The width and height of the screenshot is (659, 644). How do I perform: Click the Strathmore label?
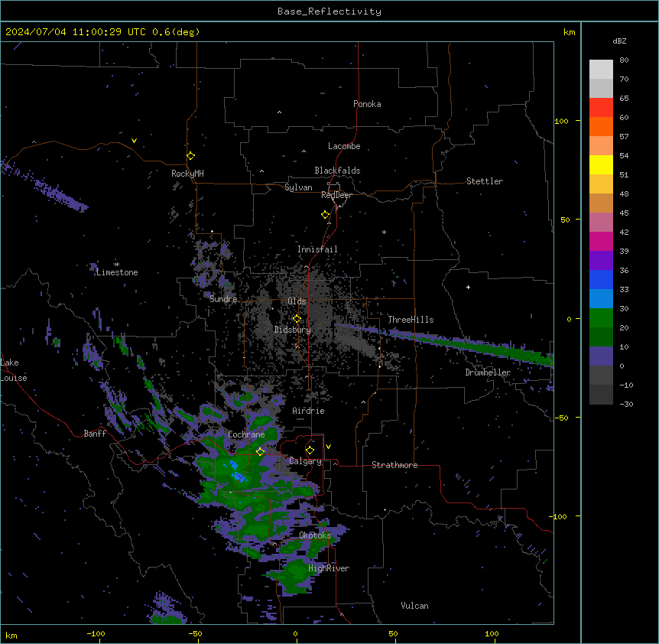point(394,465)
